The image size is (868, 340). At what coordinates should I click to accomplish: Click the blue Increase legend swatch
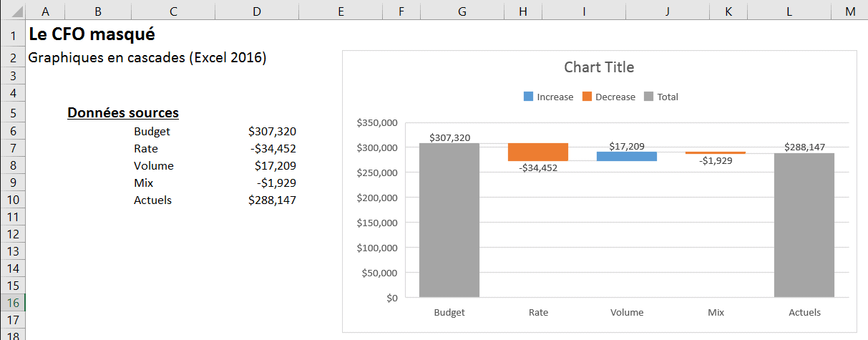529,97
